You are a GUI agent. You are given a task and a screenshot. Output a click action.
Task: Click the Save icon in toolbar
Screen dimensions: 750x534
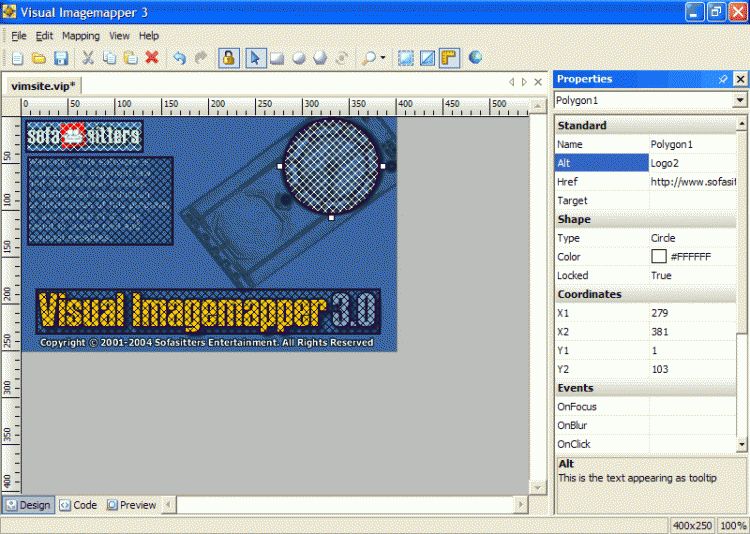click(60, 58)
